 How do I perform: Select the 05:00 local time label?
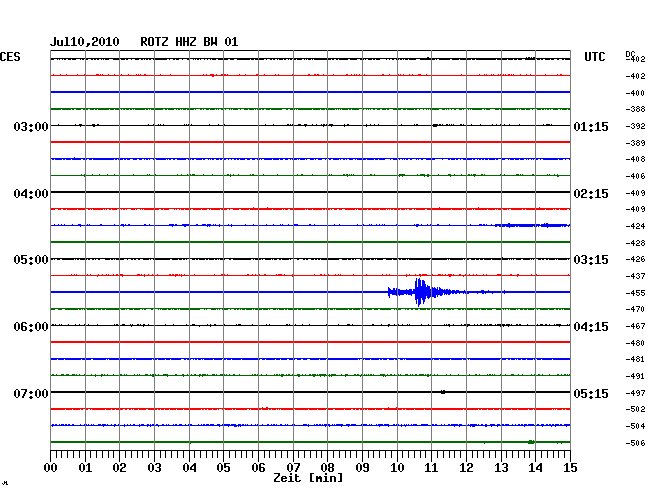[x=31, y=260]
